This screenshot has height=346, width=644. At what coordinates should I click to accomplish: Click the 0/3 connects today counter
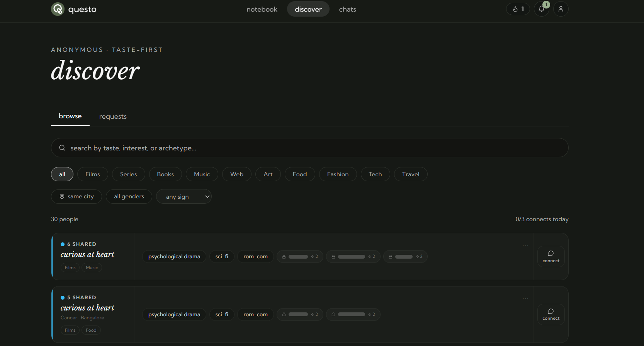coord(542,219)
